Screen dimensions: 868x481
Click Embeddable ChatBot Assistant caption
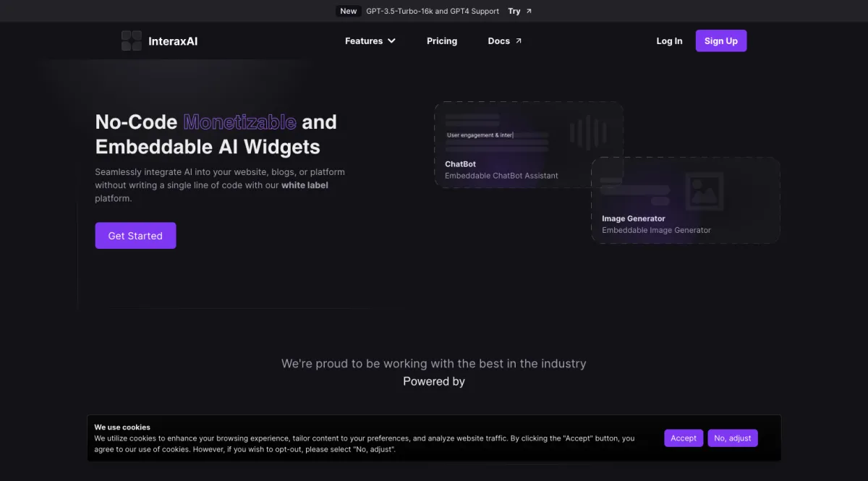tap(501, 176)
